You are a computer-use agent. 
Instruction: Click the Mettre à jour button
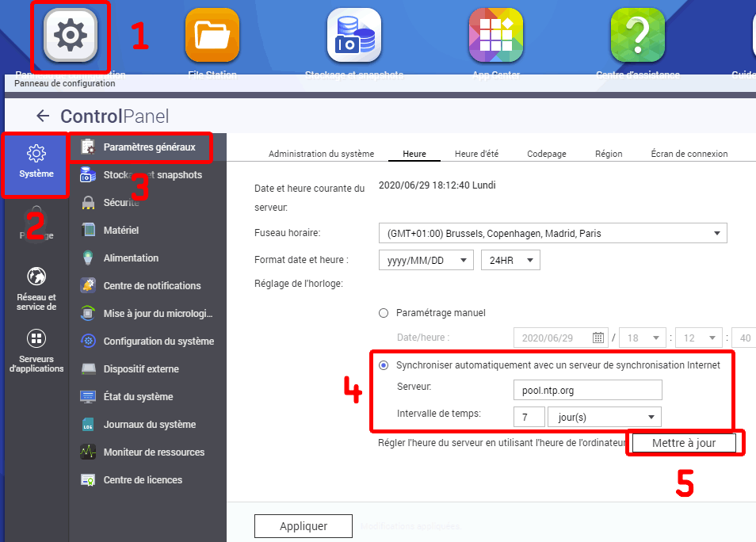pyautogui.click(x=684, y=443)
